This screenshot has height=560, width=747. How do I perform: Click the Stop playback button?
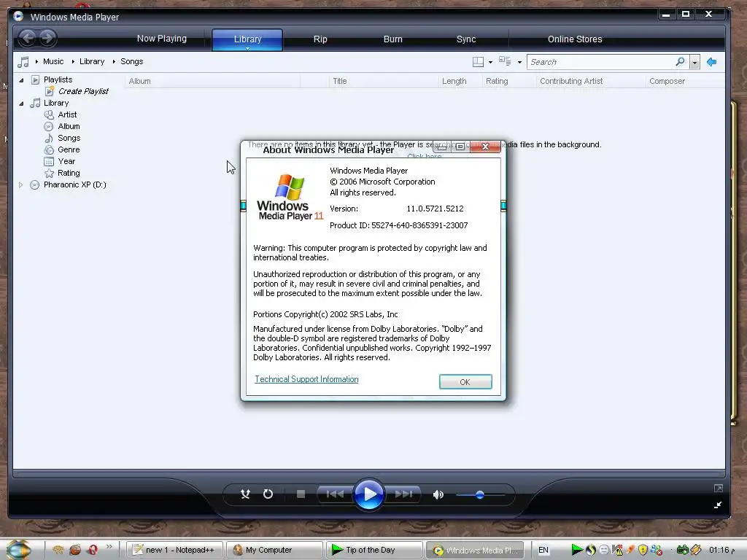point(301,494)
